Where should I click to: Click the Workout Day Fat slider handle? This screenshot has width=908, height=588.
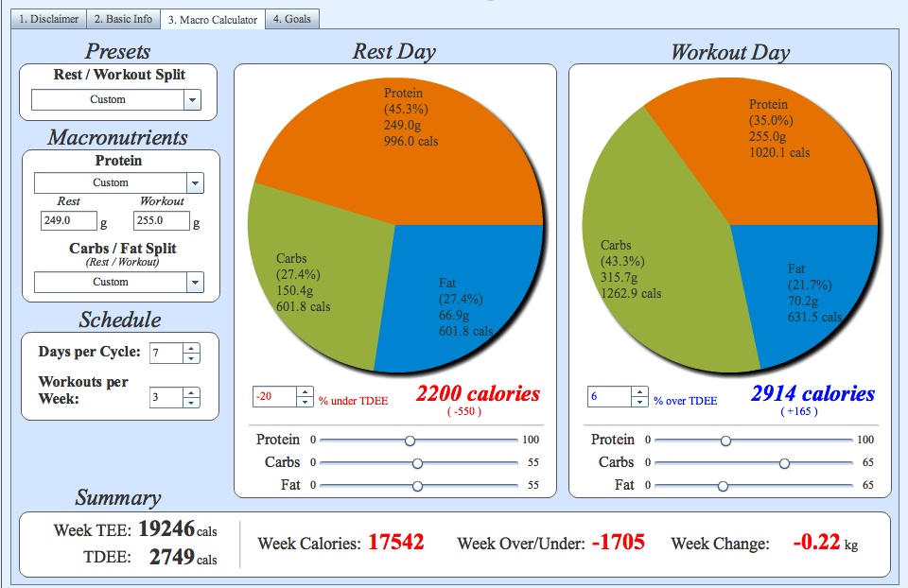point(723,486)
